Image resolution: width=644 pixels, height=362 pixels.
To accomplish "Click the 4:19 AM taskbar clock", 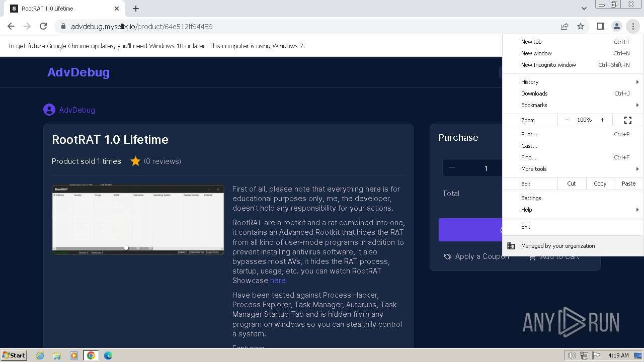I will click(x=618, y=355).
